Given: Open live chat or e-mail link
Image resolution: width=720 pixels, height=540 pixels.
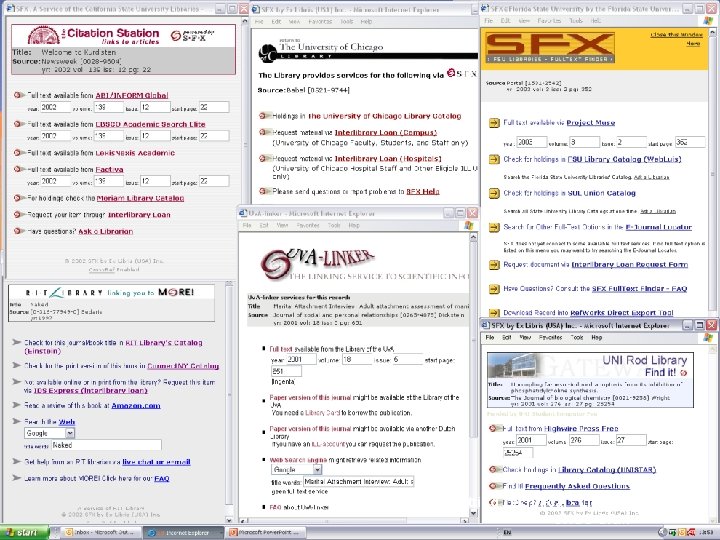Looking at the screenshot, I should point(157,462).
